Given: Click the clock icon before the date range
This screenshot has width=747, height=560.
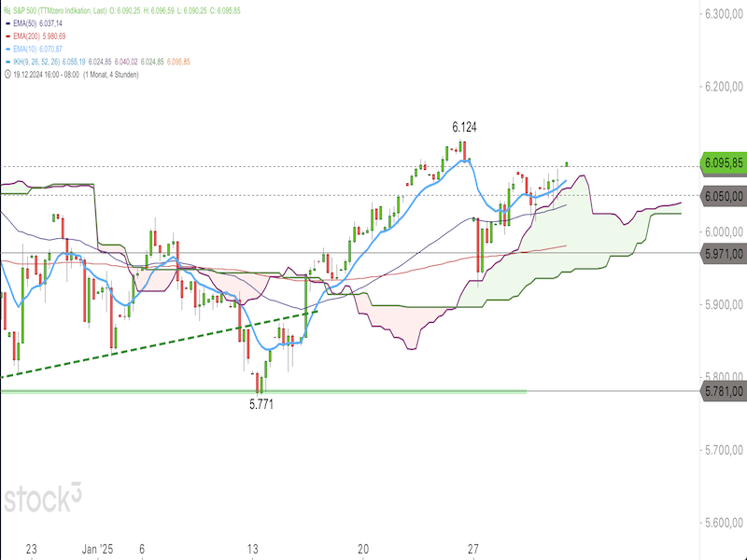Looking at the screenshot, I should [7, 75].
